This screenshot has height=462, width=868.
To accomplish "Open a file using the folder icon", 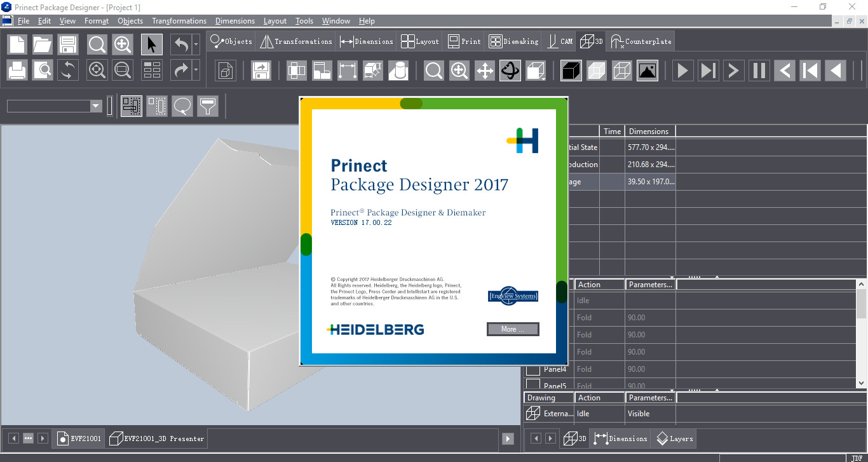I will [43, 44].
